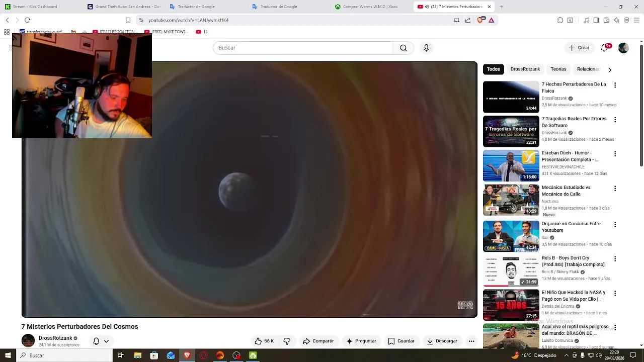Open options menu for Mecánico Estudiado video
This screenshot has width=644, height=362.
pos(615,189)
